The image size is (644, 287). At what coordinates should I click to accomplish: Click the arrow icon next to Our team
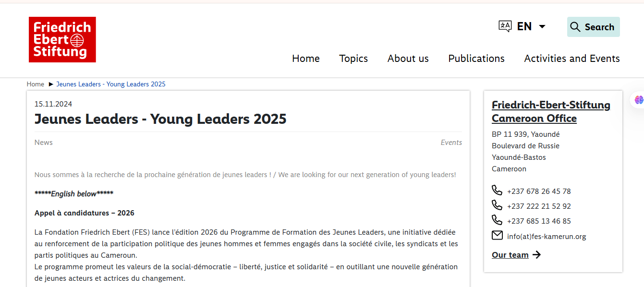point(537,255)
